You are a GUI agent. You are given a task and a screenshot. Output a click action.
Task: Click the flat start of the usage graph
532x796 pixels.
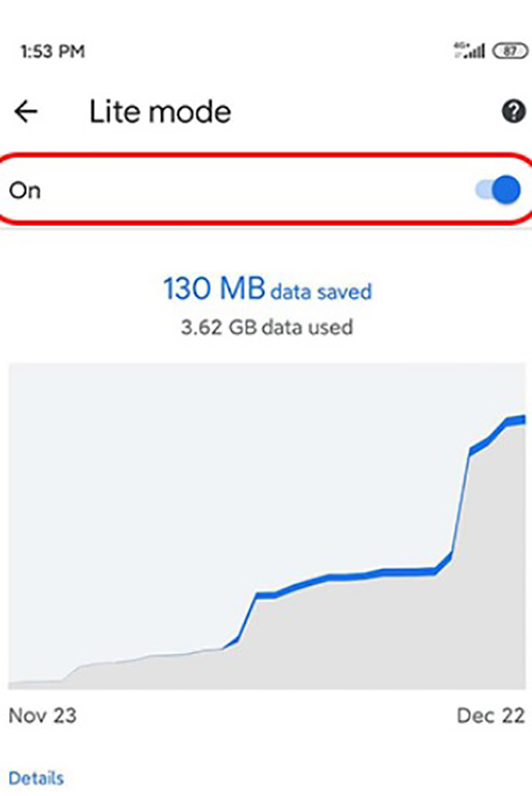[x=35, y=682]
